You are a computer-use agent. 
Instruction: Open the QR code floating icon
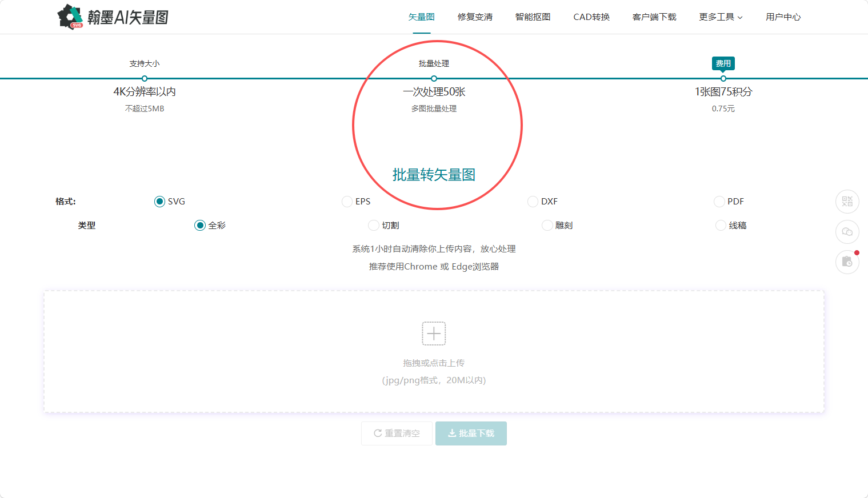click(x=847, y=202)
